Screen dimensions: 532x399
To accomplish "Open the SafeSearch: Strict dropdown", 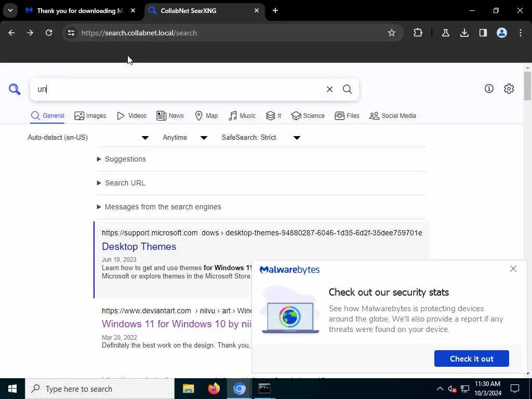I will pyautogui.click(x=261, y=137).
